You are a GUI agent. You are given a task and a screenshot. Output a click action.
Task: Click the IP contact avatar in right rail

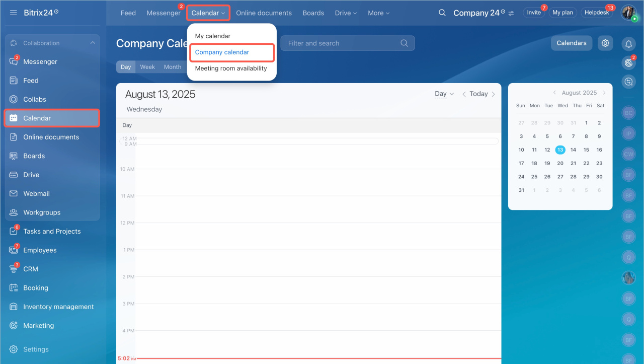tap(628, 133)
